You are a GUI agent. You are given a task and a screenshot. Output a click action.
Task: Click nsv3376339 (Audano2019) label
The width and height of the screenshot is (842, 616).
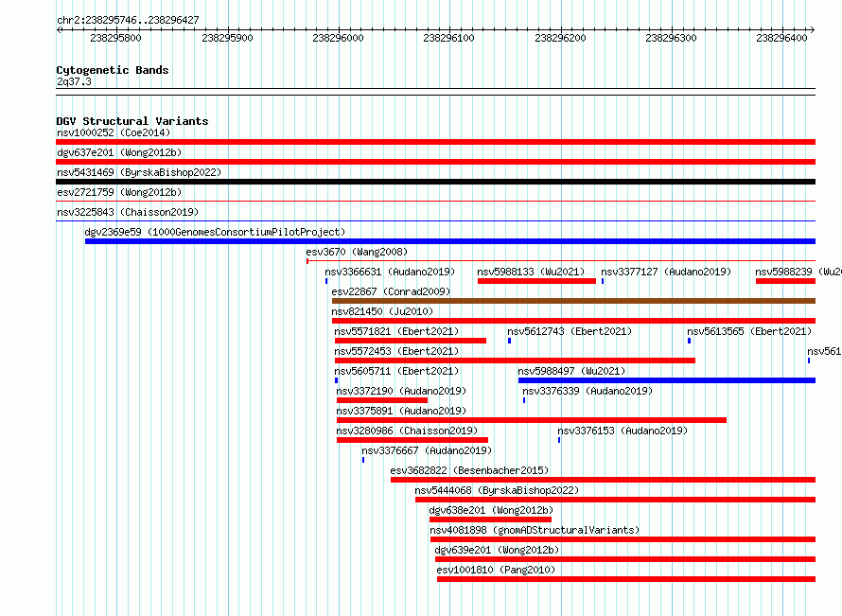pos(588,391)
